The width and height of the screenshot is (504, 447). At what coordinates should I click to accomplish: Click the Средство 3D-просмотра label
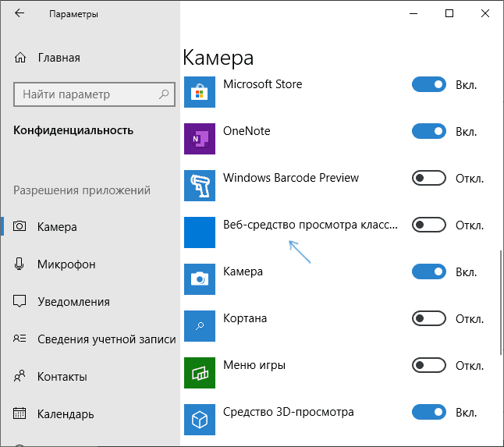click(289, 412)
